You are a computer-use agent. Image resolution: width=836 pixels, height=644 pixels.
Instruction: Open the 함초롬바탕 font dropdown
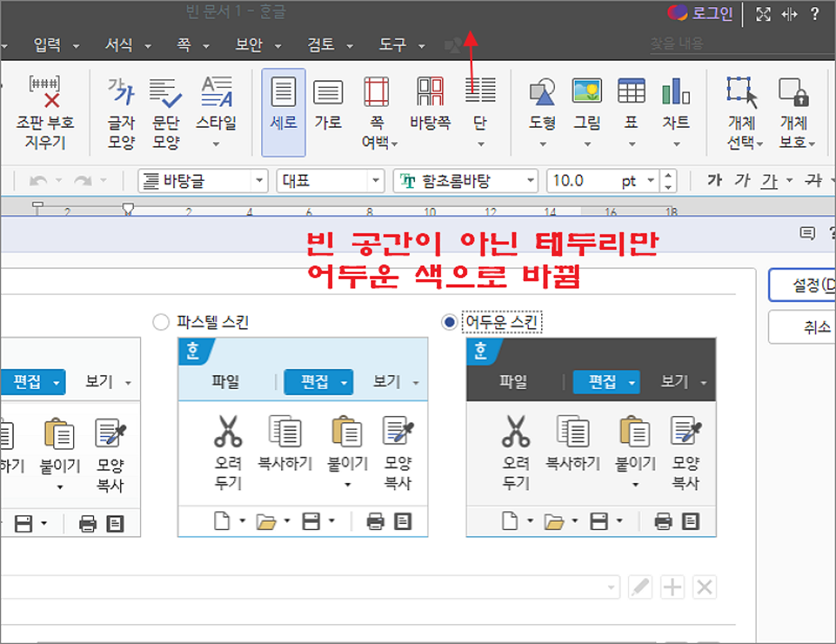tap(530, 181)
